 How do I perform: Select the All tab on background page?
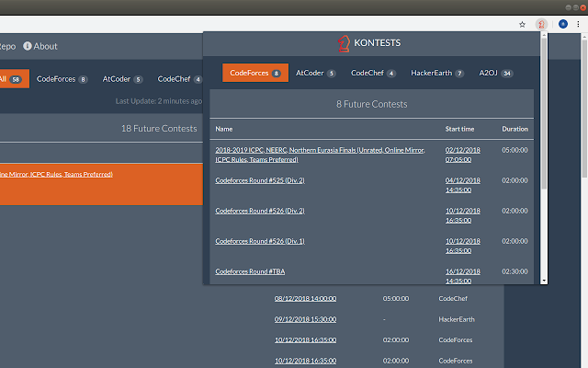15,79
